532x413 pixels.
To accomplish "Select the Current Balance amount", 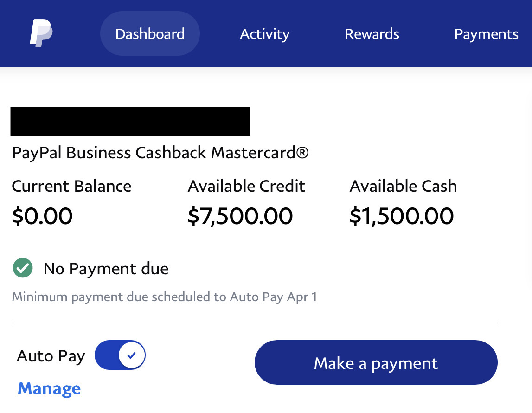I will click(42, 215).
